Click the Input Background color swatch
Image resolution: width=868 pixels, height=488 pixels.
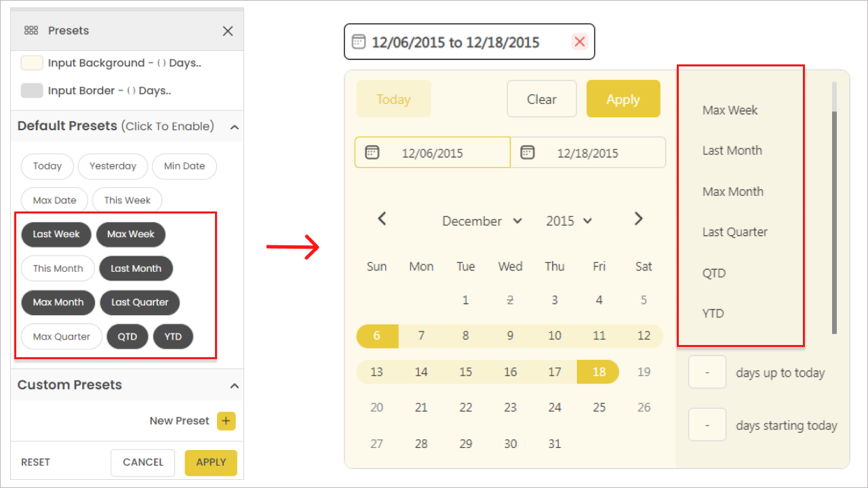click(32, 63)
